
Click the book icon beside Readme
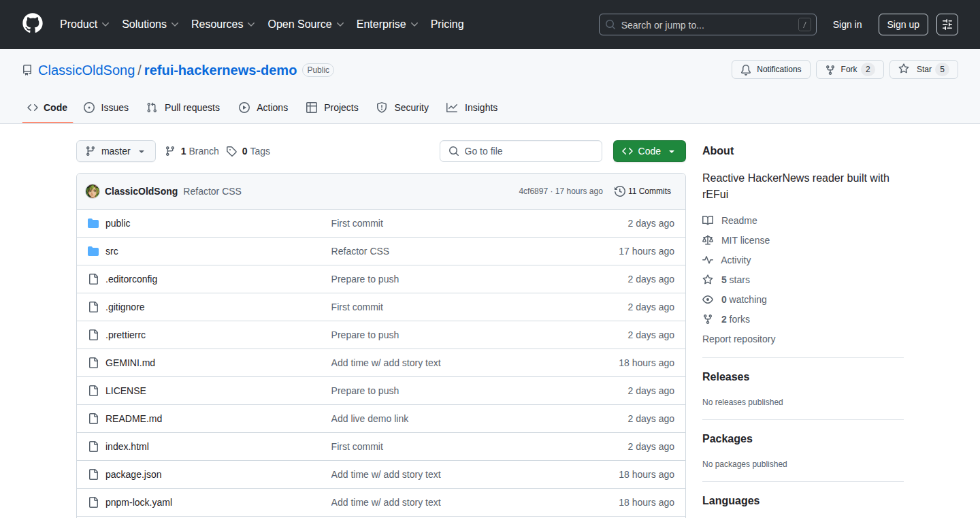coord(708,221)
